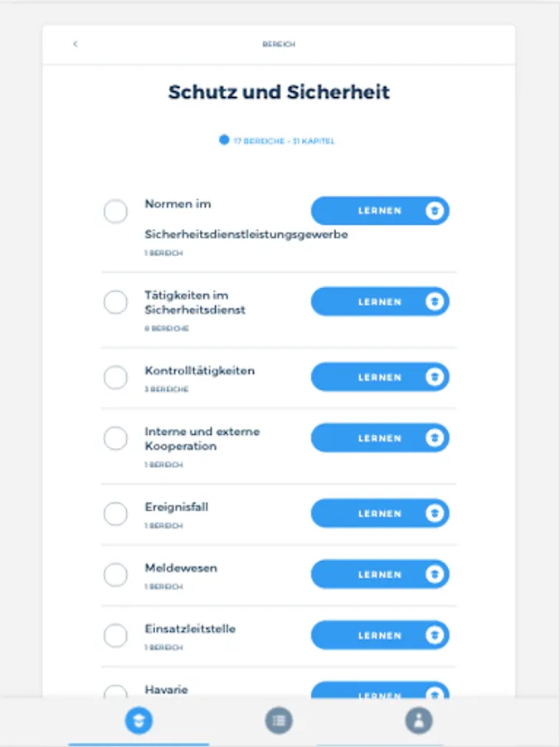Click the Schutz und Sicherheit heading
Screen dimensions: 560x747
coord(279,92)
